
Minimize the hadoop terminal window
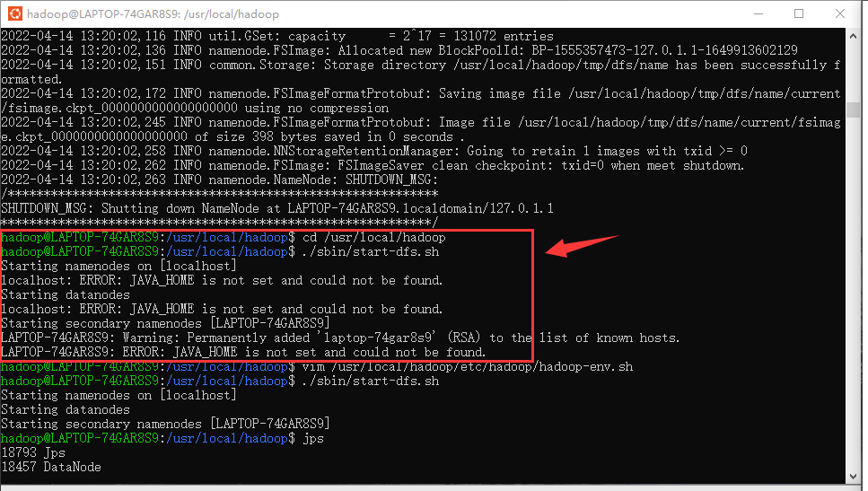pyautogui.click(x=755, y=14)
